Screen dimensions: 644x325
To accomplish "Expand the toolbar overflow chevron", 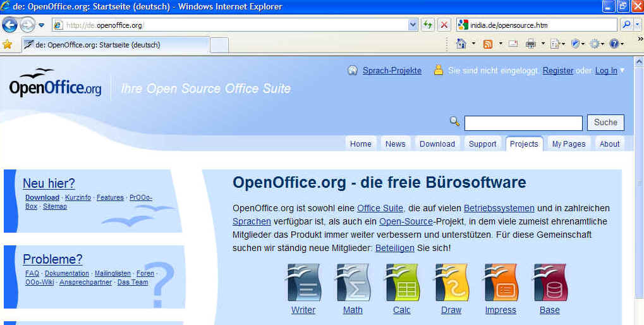I will pyautogui.click(x=640, y=39).
